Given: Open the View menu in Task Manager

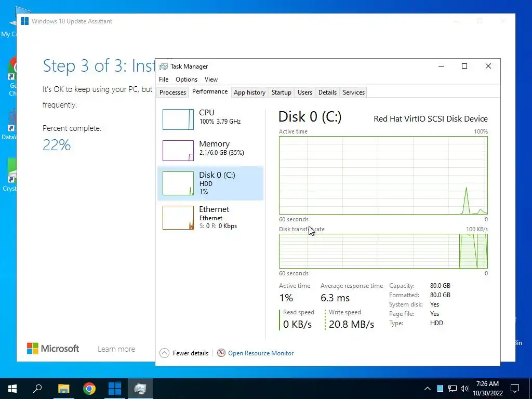Looking at the screenshot, I should 211,79.
